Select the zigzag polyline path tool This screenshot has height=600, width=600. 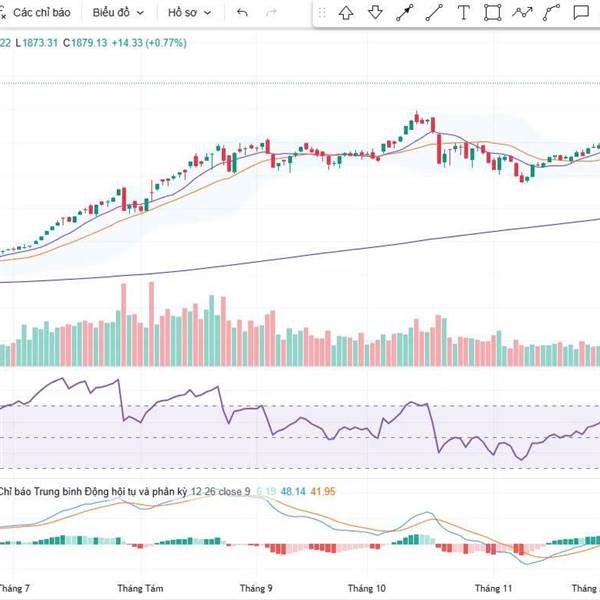tap(522, 14)
